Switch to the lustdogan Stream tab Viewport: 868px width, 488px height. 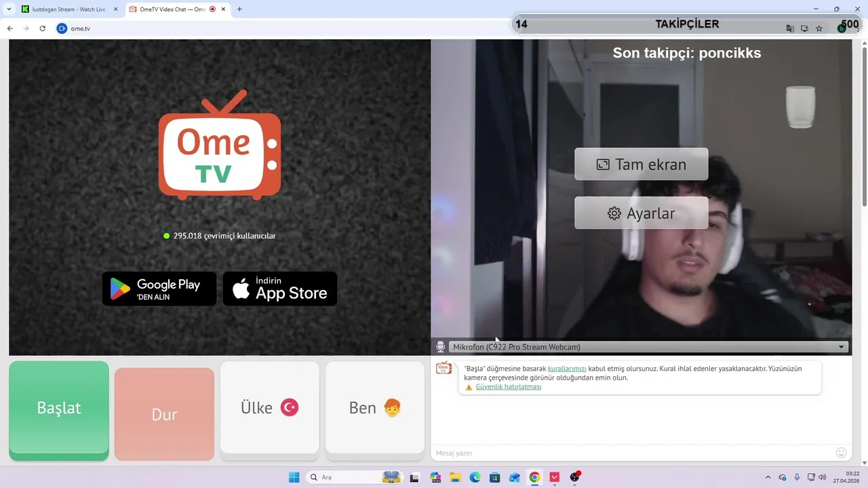coord(69,9)
